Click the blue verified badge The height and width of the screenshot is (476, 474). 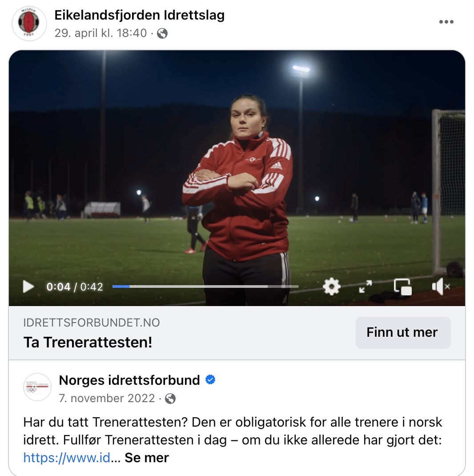[x=210, y=379]
